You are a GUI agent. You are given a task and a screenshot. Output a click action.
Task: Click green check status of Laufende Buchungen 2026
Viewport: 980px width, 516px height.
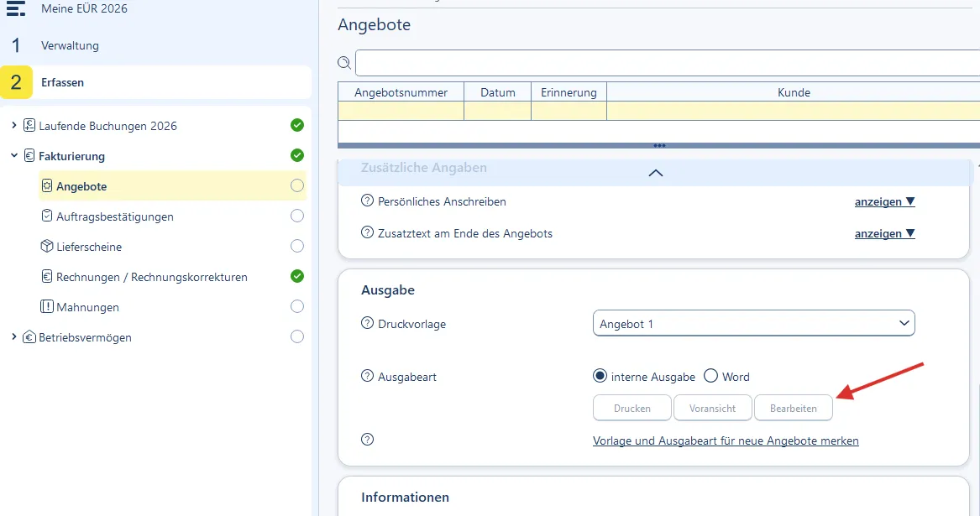tap(297, 125)
